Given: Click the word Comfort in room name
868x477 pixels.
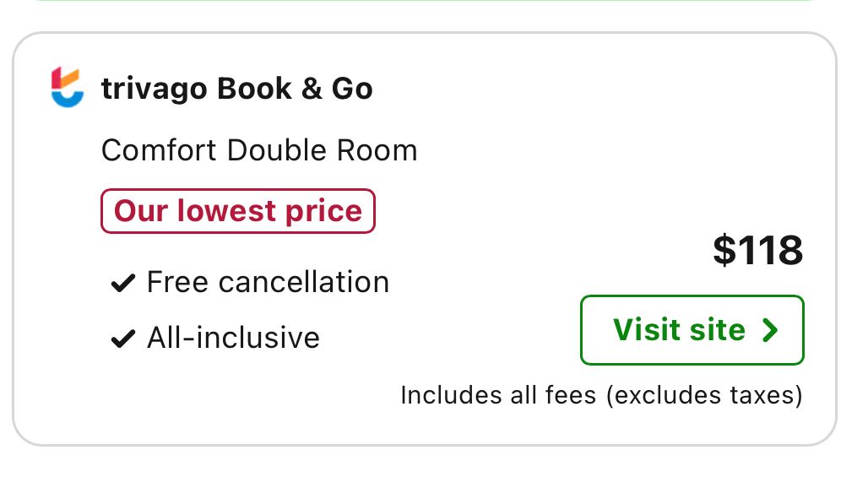Looking at the screenshot, I should 160,151.
